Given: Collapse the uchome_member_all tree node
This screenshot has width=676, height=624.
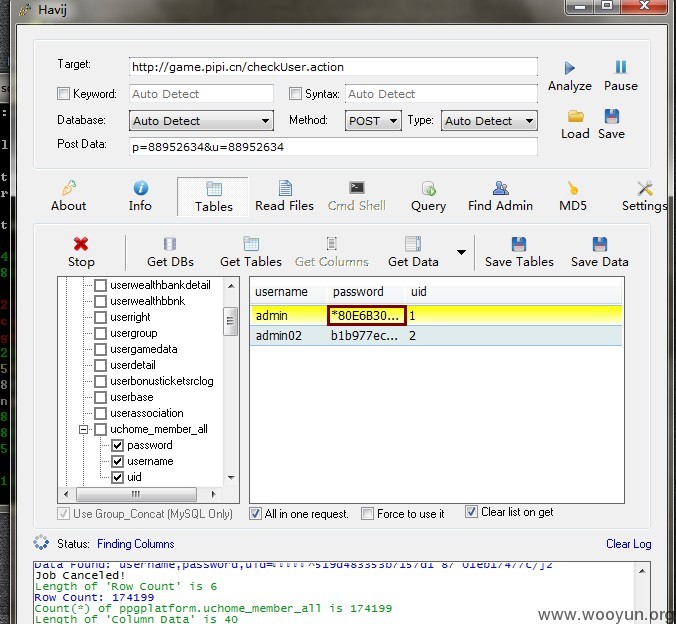Looking at the screenshot, I should pyautogui.click(x=84, y=430).
